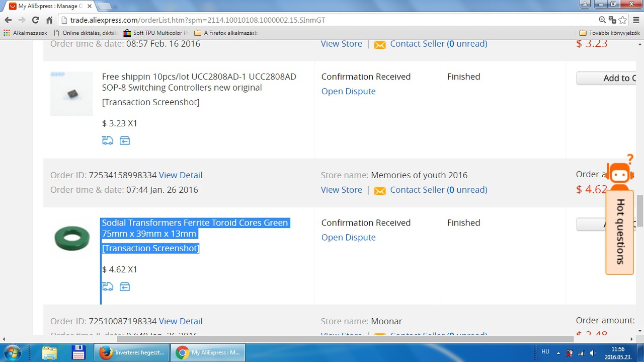Switch to the Firefox Inverteres hegeszt window

132,352
